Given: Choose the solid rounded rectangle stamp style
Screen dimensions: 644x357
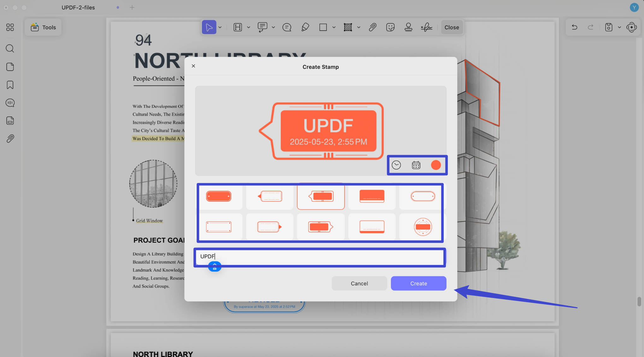Looking at the screenshot, I should tap(219, 196).
